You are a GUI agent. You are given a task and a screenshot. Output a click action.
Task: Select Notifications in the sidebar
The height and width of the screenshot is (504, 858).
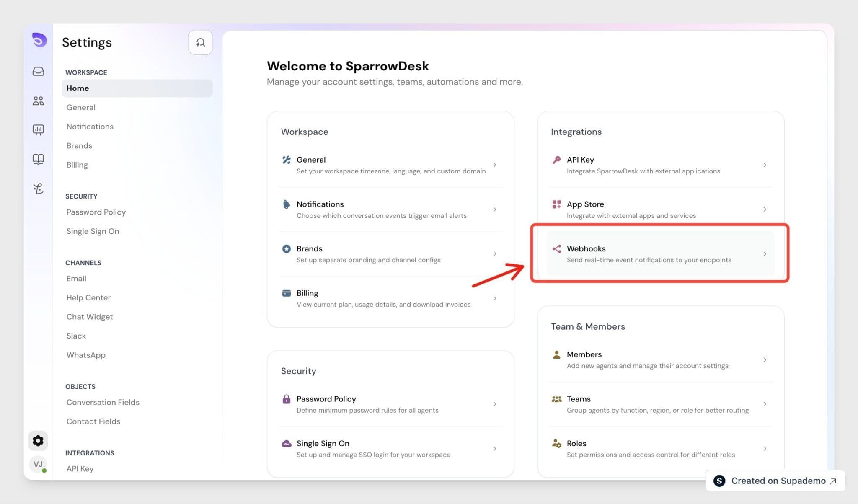[x=90, y=127]
